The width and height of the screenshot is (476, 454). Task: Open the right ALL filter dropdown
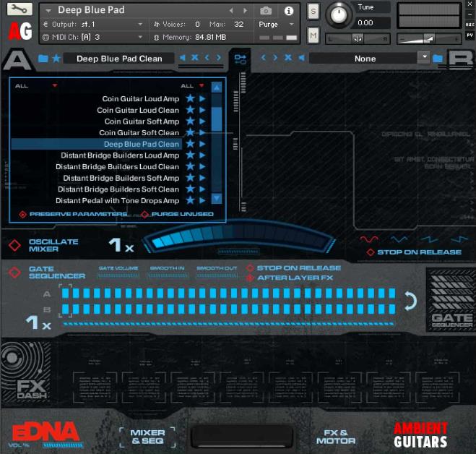tap(192, 86)
